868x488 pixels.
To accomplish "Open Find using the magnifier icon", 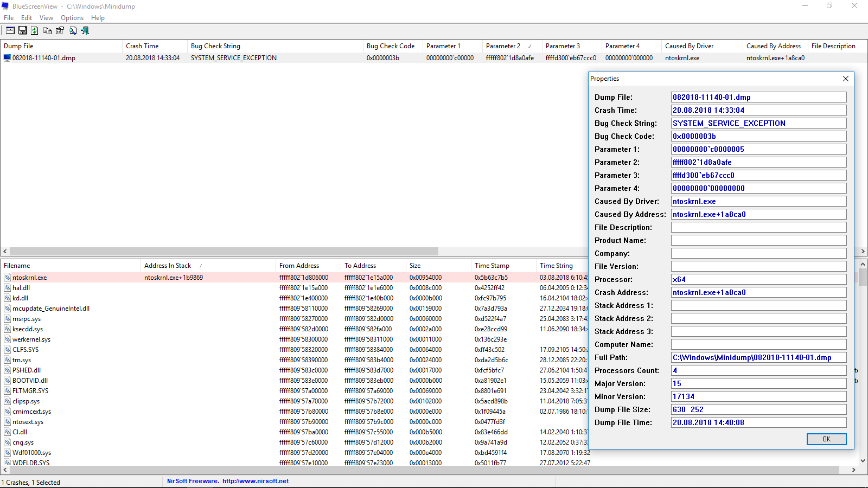I will tap(73, 31).
